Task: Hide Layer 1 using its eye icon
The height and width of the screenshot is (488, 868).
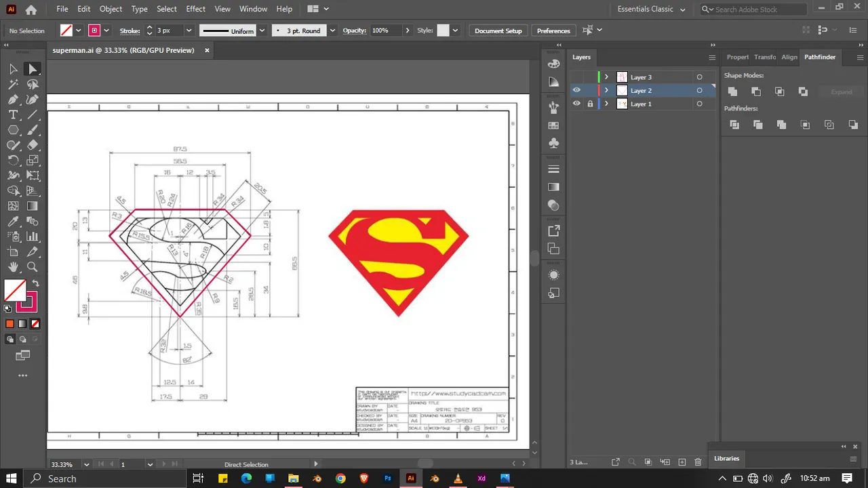Action: click(576, 104)
